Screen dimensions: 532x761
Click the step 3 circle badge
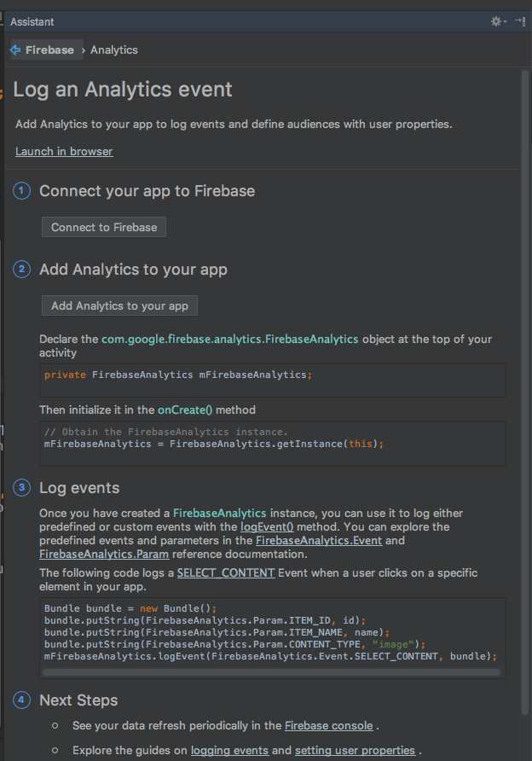tap(20, 487)
